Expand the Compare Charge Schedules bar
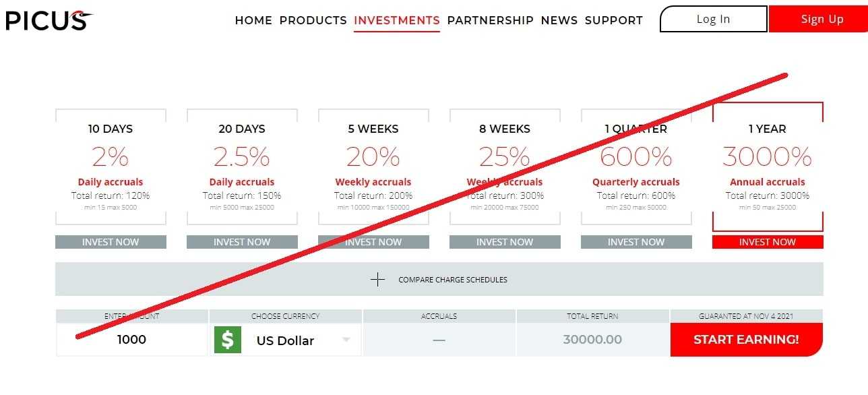Screen dimensions: 868x395 (x=439, y=279)
